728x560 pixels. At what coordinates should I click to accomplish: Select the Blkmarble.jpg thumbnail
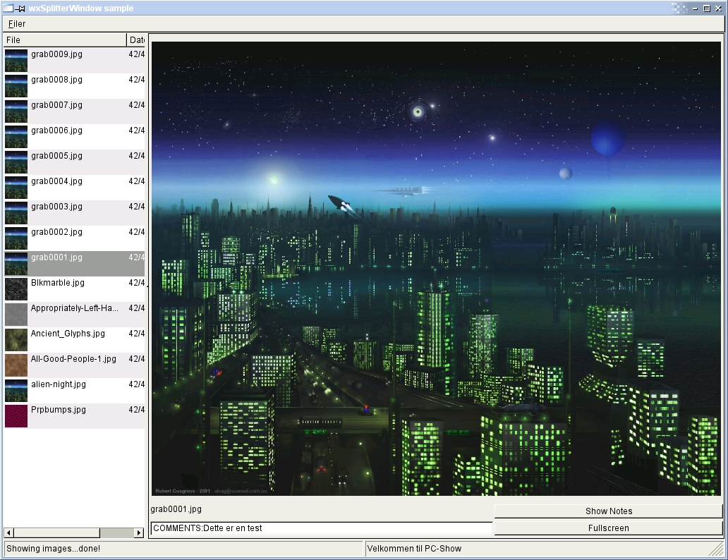16,288
